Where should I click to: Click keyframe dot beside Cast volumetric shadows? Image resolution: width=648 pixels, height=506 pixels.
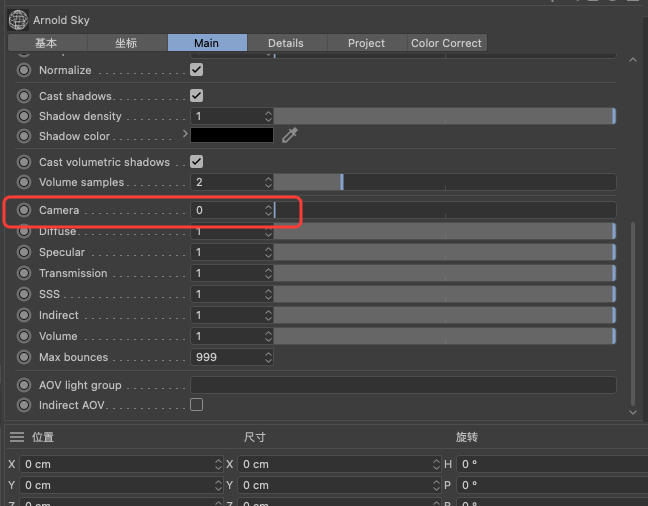(x=24, y=162)
